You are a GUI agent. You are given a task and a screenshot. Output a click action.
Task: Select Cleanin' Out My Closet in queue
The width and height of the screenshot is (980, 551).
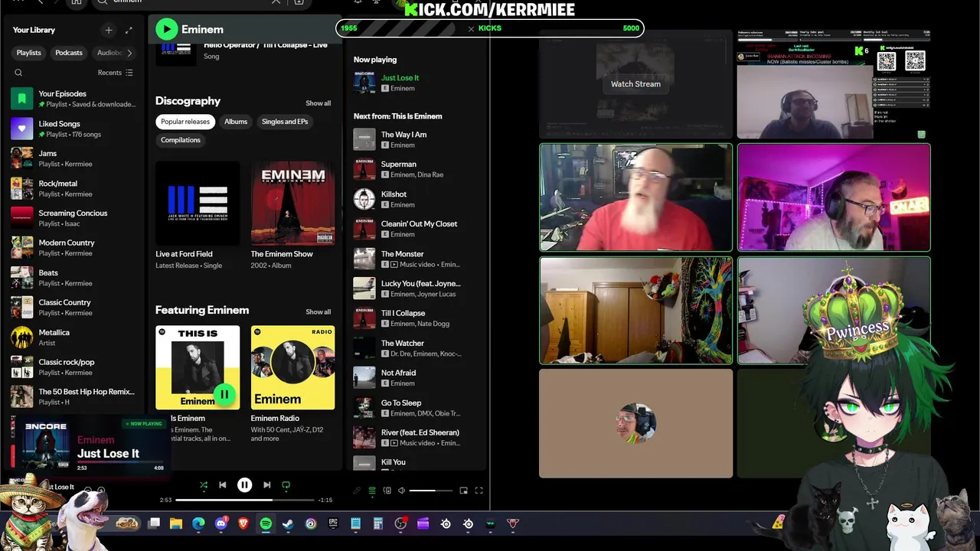pyautogui.click(x=417, y=229)
